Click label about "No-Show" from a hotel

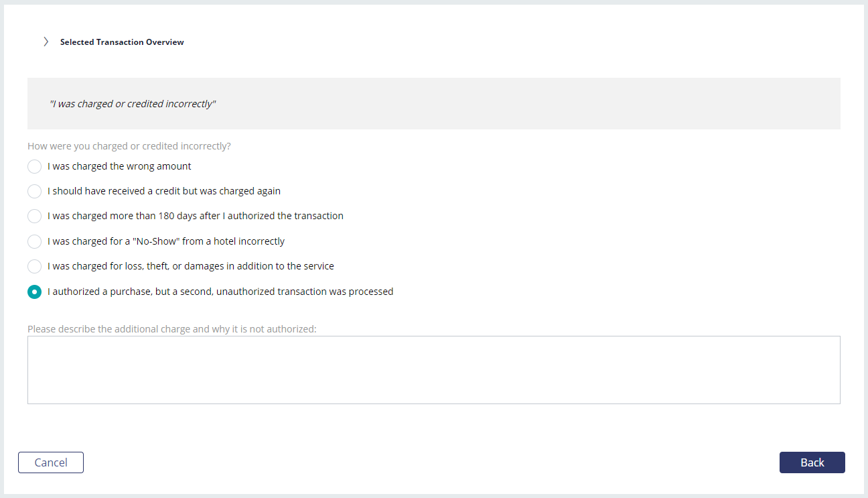click(x=166, y=241)
